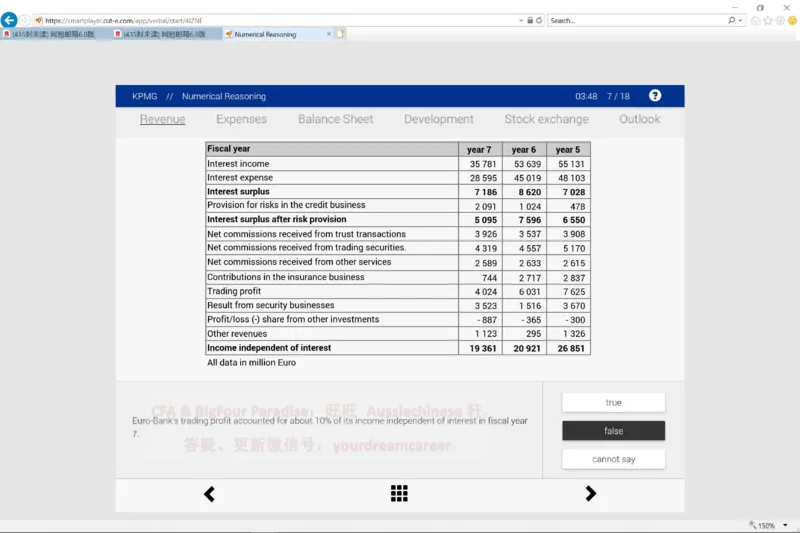
Task: Choose the "cannot say" answer option
Action: point(613,459)
